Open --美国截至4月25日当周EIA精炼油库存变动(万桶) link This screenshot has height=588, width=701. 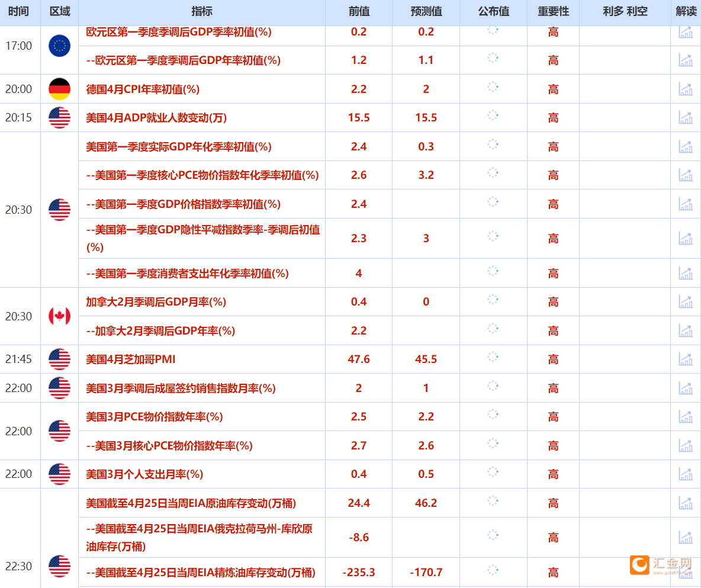click(x=201, y=573)
